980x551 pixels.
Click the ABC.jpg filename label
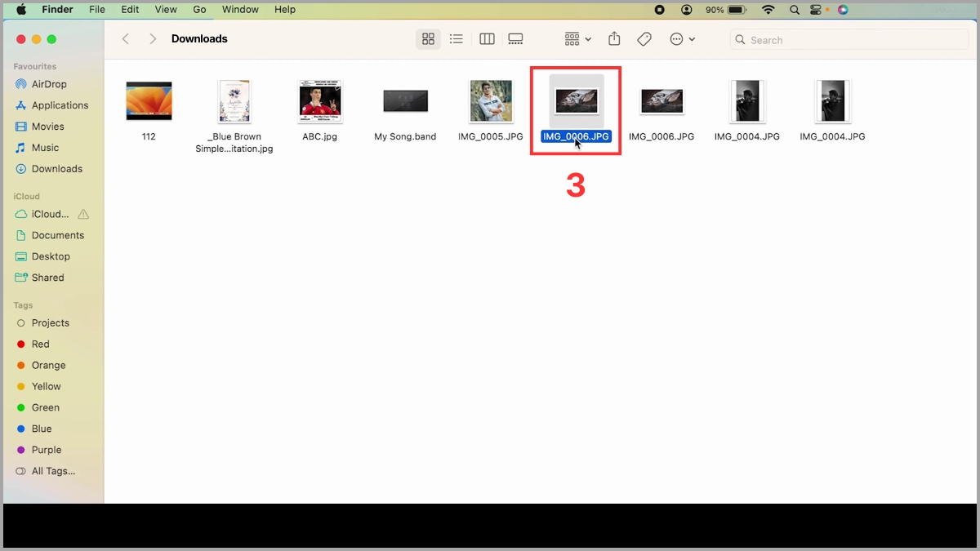[x=320, y=136]
